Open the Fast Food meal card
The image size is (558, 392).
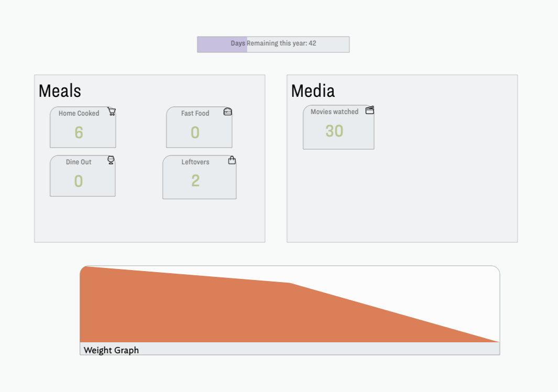[199, 127]
